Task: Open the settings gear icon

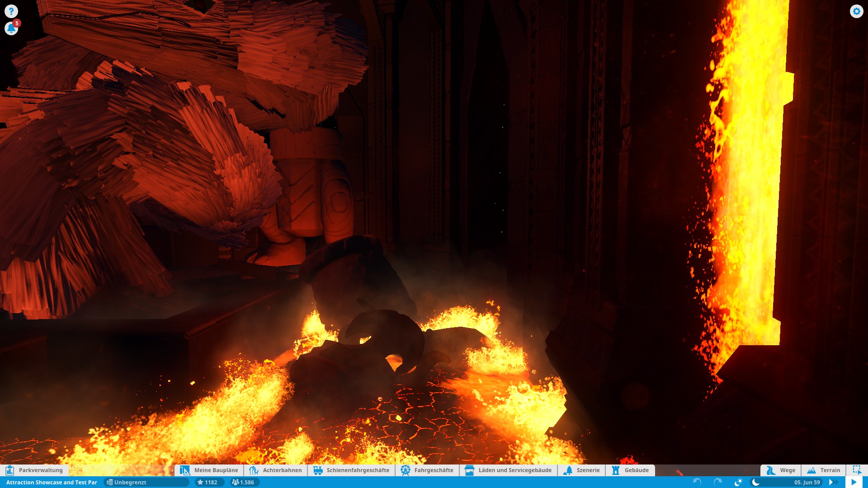Action: coord(856,11)
